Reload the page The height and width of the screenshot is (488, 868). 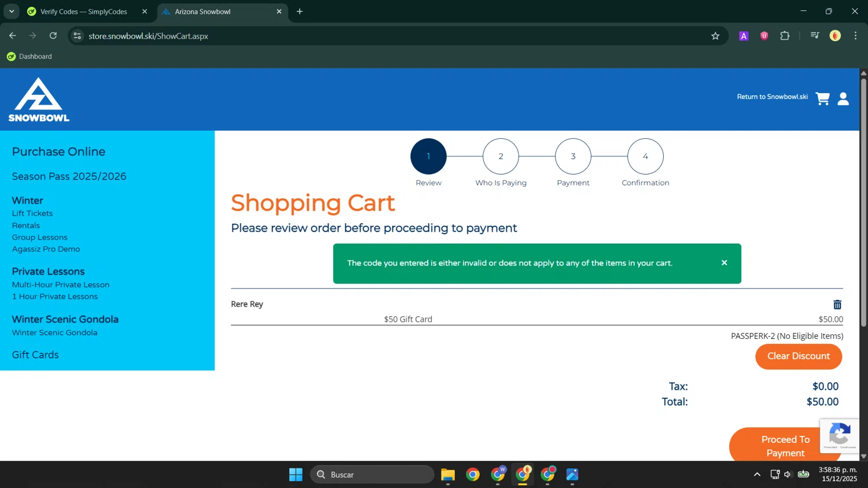53,36
